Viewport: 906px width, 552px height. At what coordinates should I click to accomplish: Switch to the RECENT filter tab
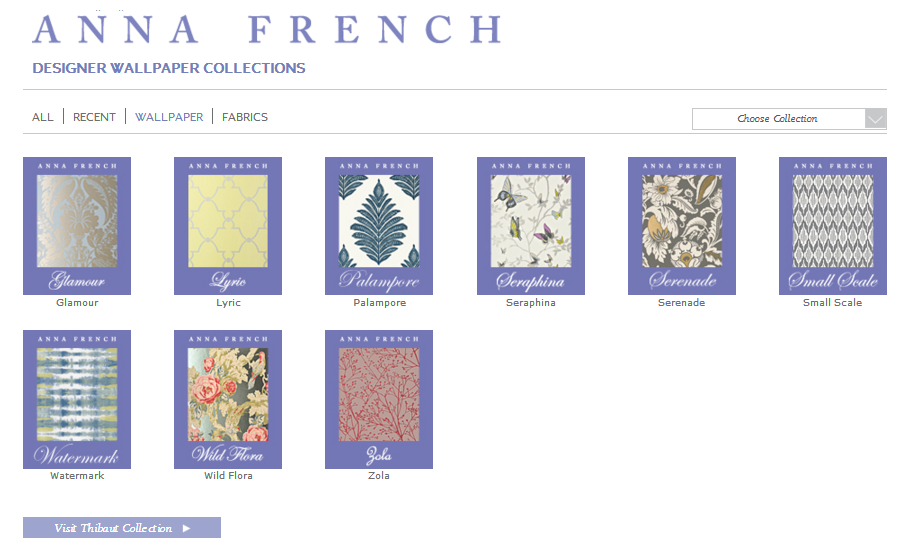[x=94, y=117]
